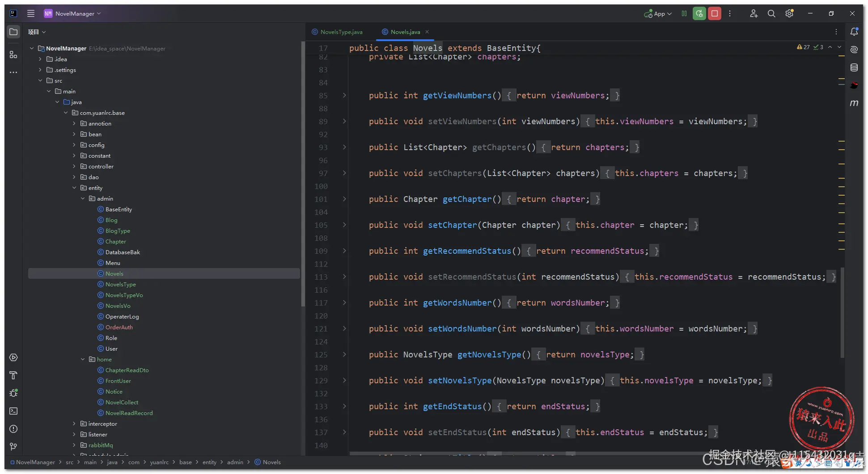The height and width of the screenshot is (474, 868).
Task: Expand the .settings folder
Action: [40, 70]
